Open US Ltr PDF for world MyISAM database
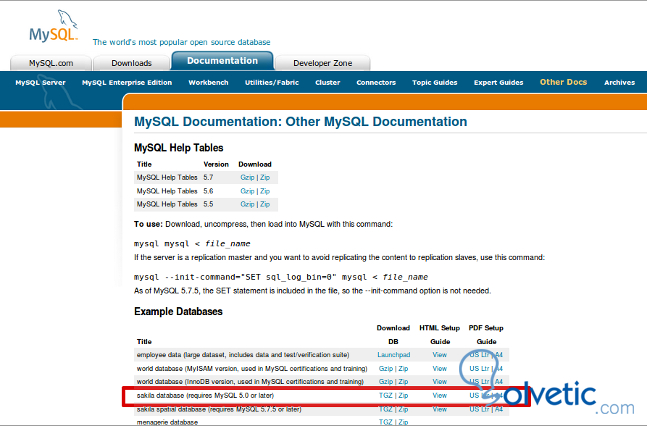This screenshot has width=647, height=426. [479, 369]
